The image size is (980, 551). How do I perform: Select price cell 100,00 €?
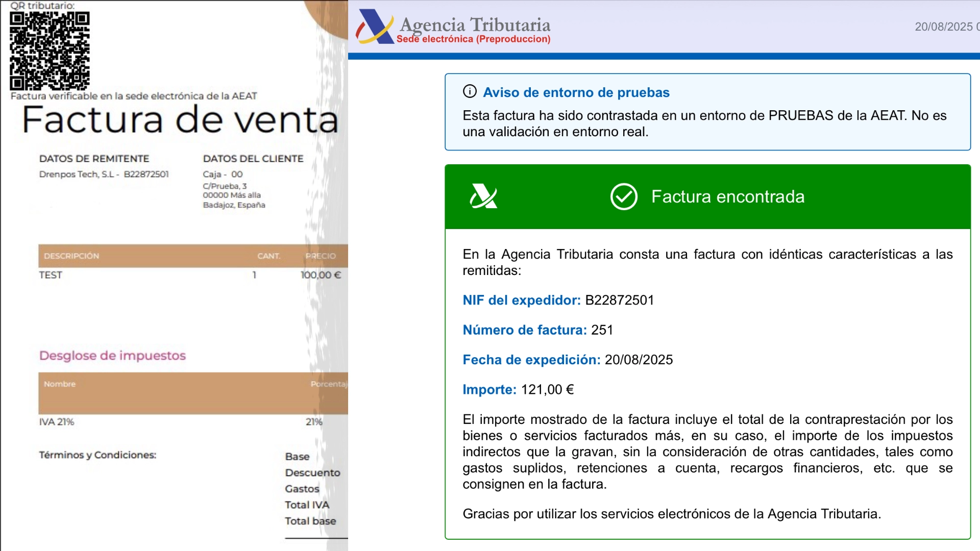pos(321,275)
